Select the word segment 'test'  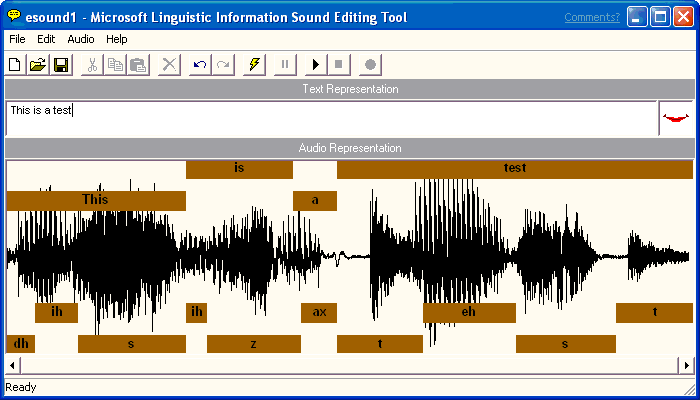tap(515, 170)
